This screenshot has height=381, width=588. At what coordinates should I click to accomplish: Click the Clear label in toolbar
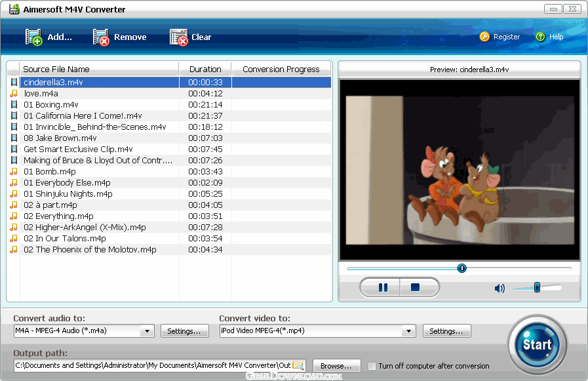click(x=201, y=37)
